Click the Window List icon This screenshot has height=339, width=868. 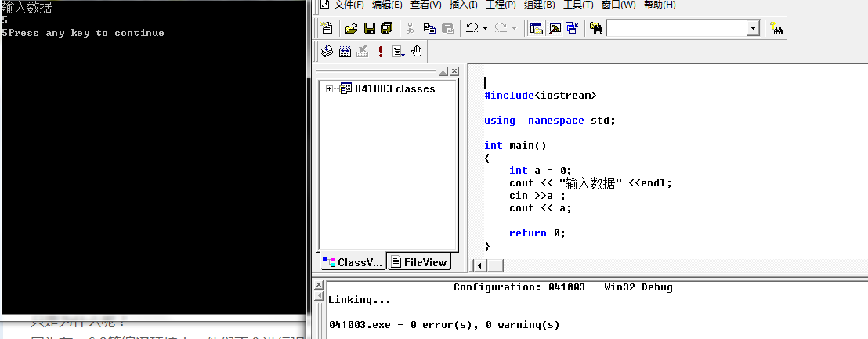tap(572, 28)
